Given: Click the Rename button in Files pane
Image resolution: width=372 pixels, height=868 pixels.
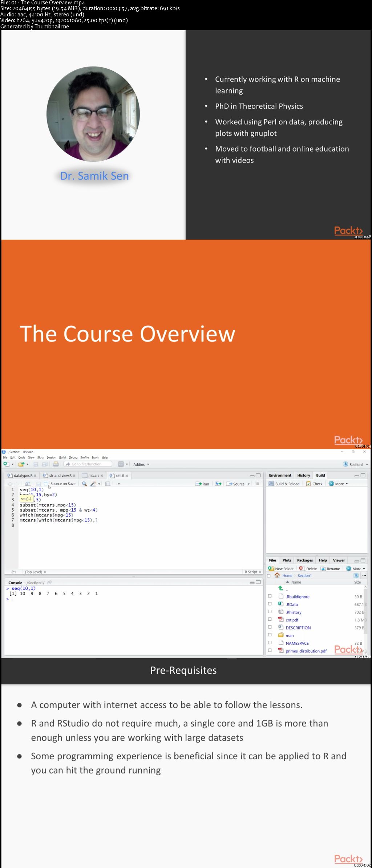Looking at the screenshot, I should tap(330, 569).
